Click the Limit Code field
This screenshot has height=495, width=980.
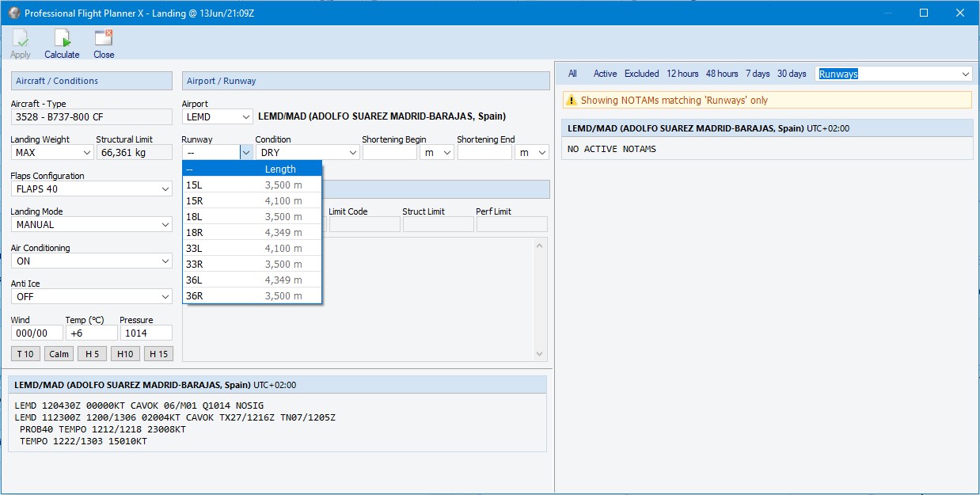tap(365, 224)
